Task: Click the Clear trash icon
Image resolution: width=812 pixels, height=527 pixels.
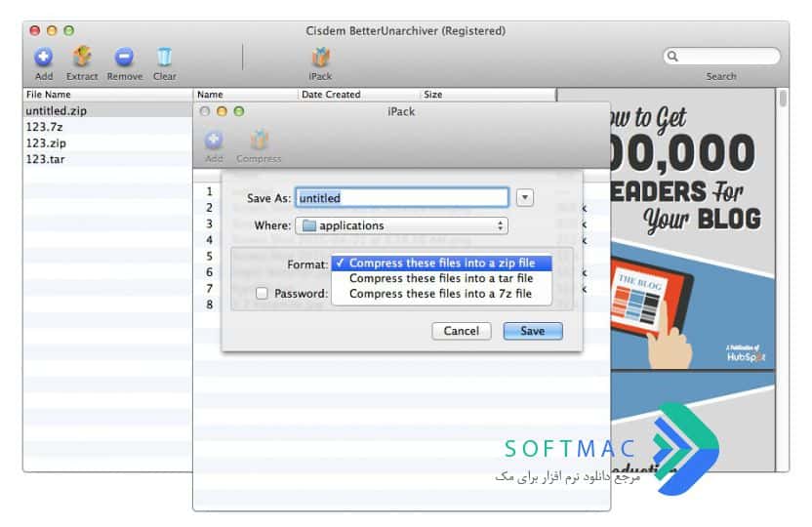Action: pyautogui.click(x=164, y=57)
